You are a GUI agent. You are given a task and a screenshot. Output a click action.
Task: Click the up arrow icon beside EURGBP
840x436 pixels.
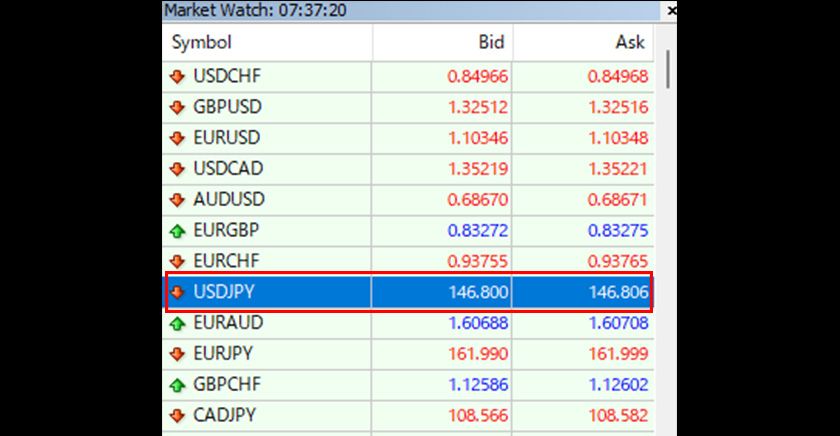tap(178, 231)
